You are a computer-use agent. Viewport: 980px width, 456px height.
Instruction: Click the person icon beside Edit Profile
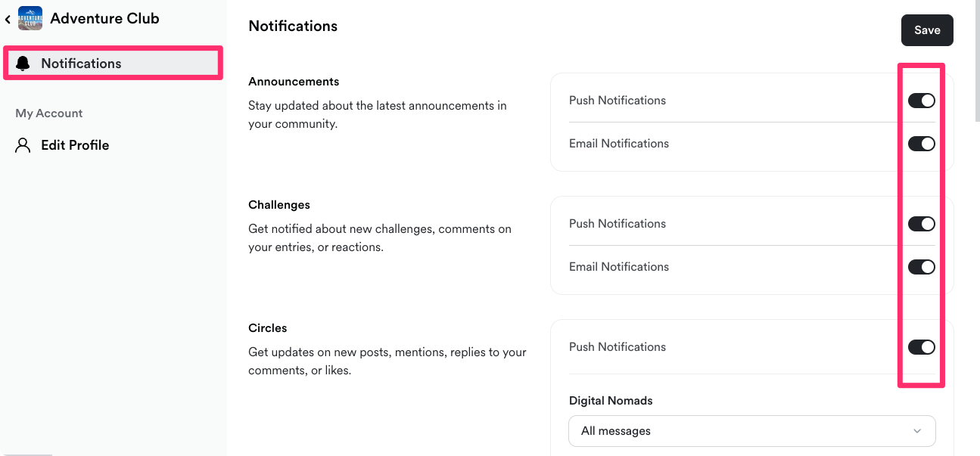(x=23, y=145)
